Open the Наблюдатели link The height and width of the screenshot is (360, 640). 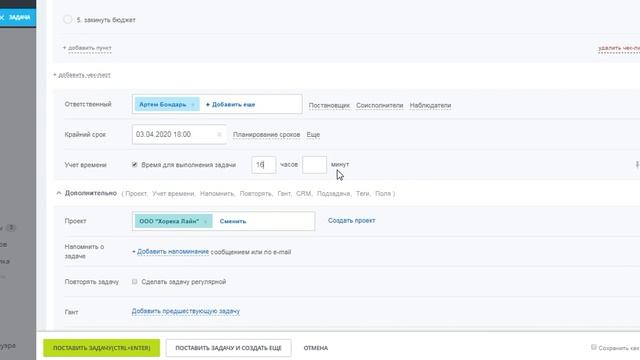[x=430, y=105]
